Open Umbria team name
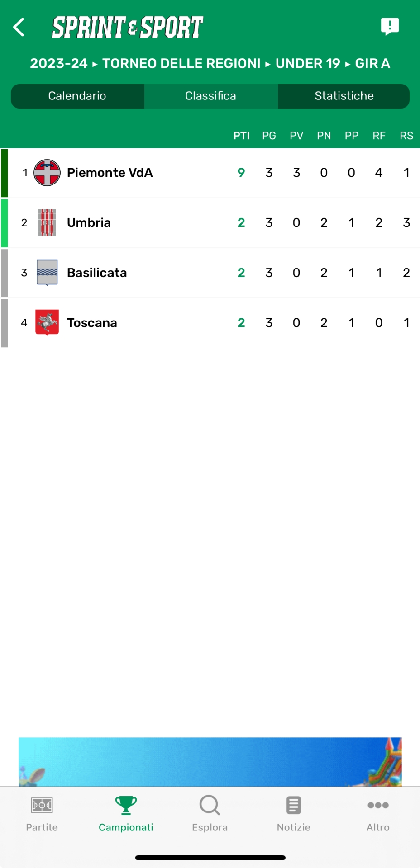This screenshot has width=420, height=868. 89,222
